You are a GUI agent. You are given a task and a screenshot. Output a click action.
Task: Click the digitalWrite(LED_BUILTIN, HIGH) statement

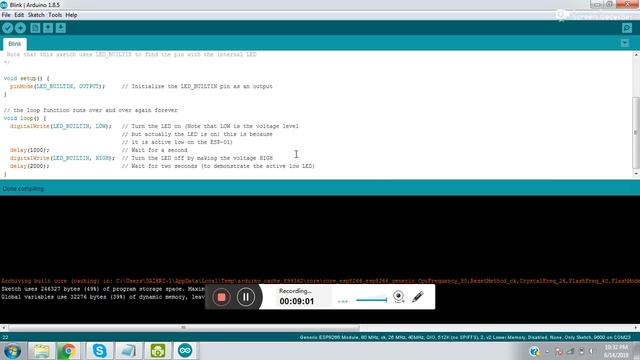(x=62, y=158)
